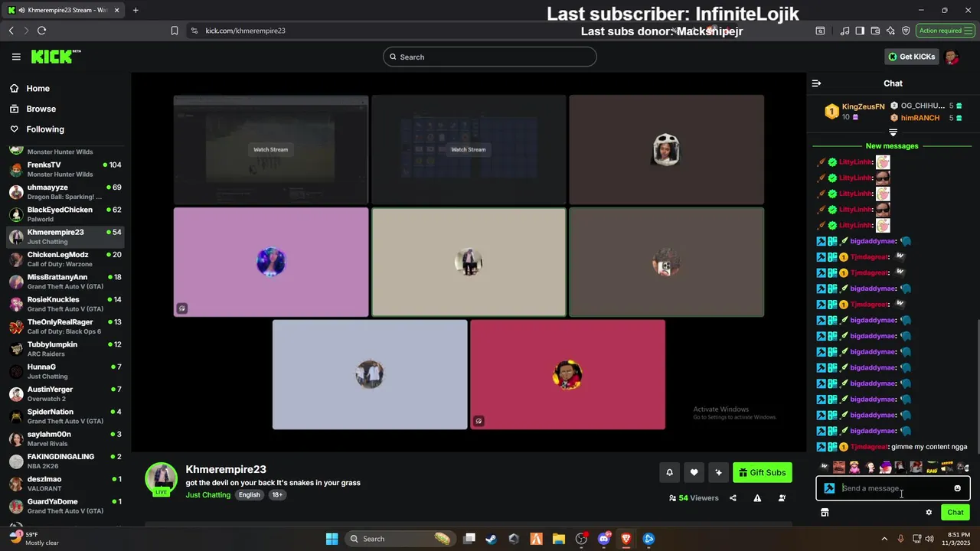Open FrenksTV channel in sidebar
980x551 pixels.
point(65,169)
